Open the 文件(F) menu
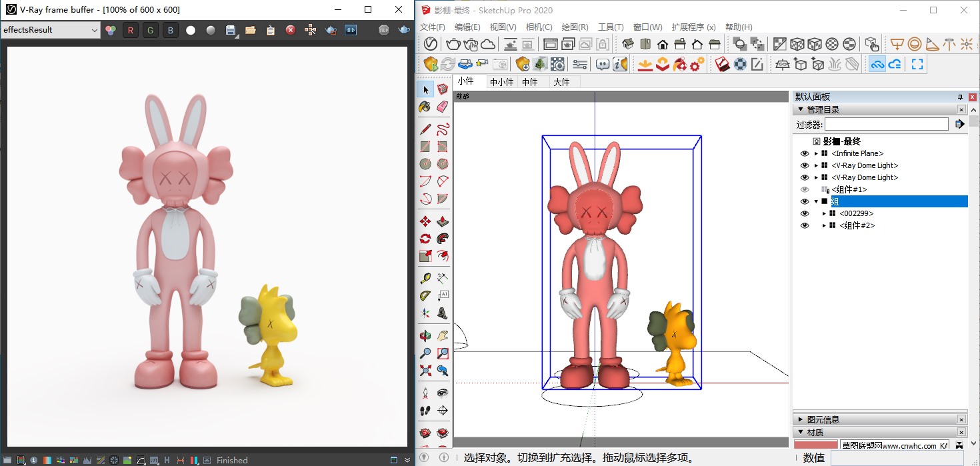Viewport: 980px width, 466px height. [432, 27]
